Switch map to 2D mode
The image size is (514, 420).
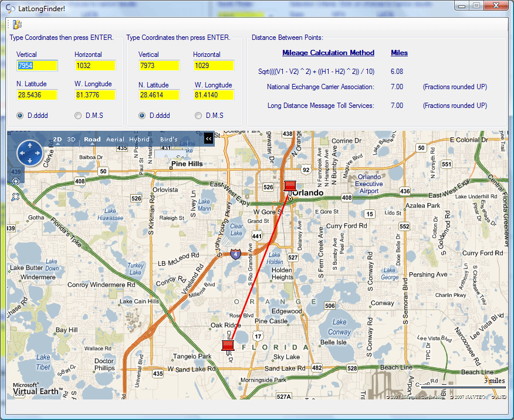coord(58,139)
